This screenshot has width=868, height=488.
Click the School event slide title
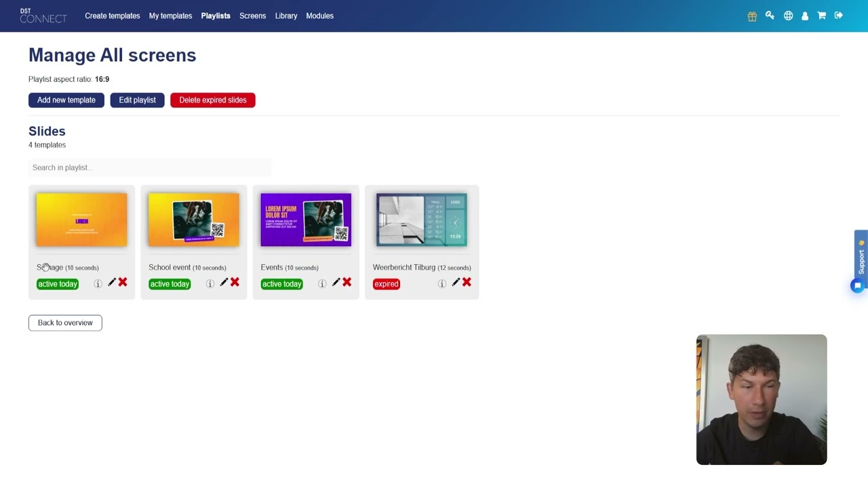[x=170, y=268]
